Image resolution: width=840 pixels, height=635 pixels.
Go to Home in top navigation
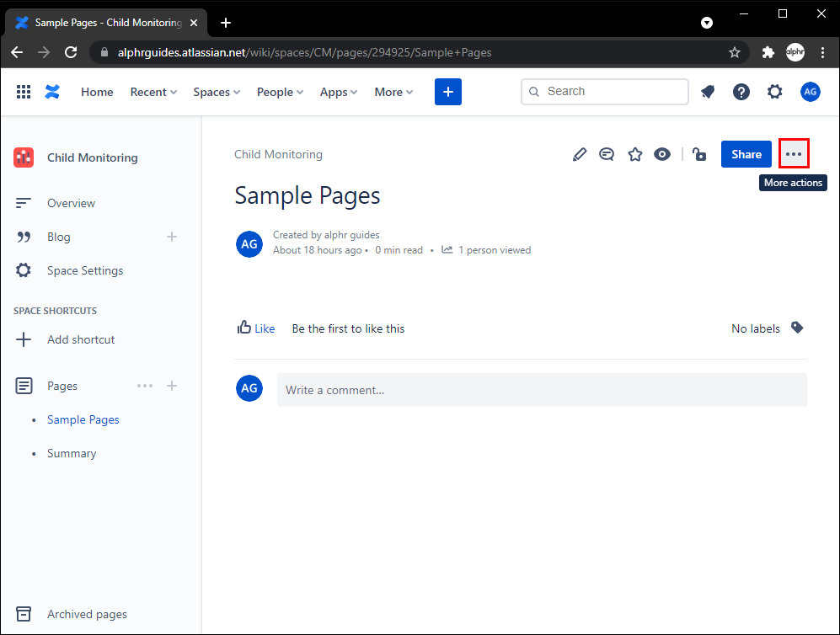coord(97,92)
